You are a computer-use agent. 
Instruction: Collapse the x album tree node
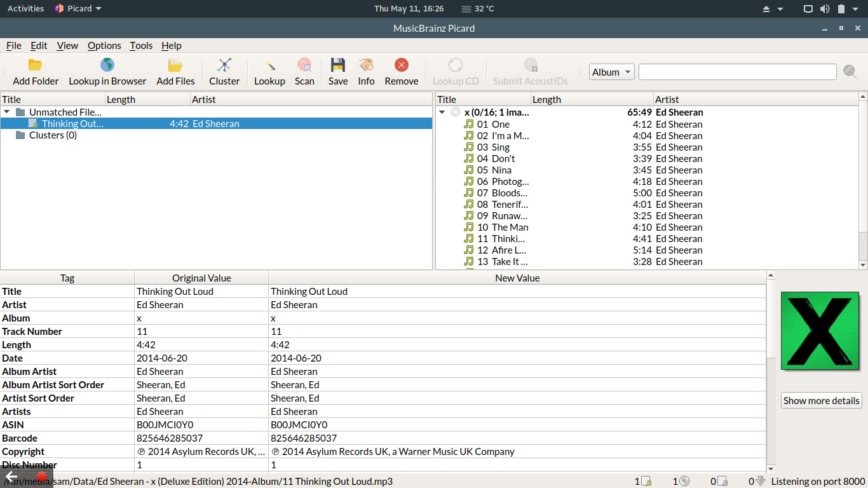[442, 112]
